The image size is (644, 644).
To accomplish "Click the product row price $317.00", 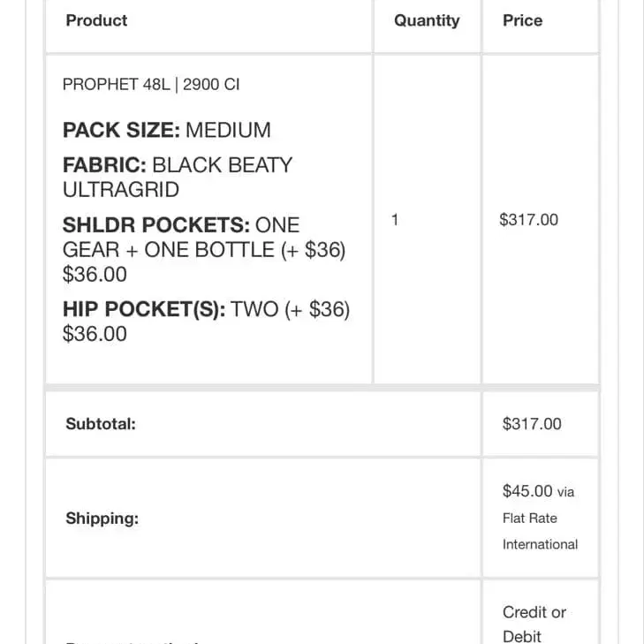I will 528,220.
